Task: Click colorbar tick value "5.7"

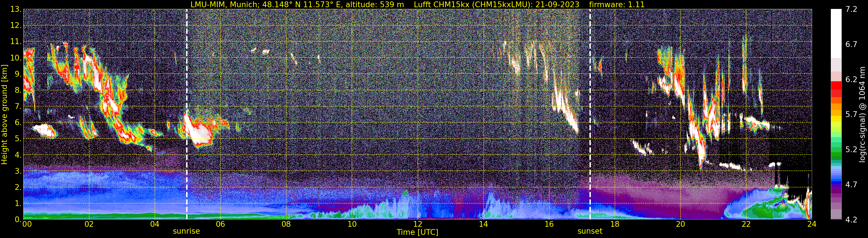Action: pyautogui.click(x=852, y=115)
